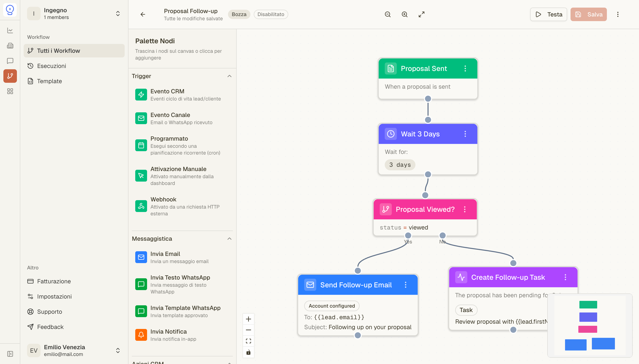
Task: Click the Salva button
Action: 588,15
